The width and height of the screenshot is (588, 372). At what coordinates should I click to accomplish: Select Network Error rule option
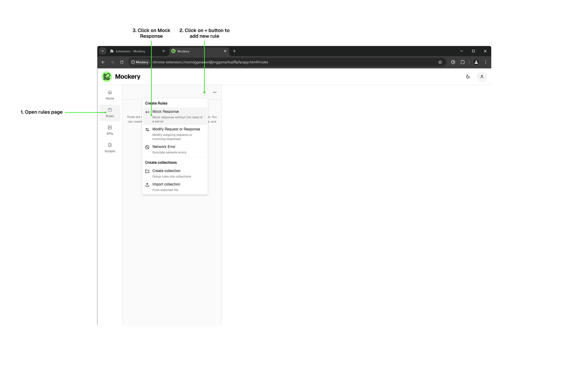[175, 149]
